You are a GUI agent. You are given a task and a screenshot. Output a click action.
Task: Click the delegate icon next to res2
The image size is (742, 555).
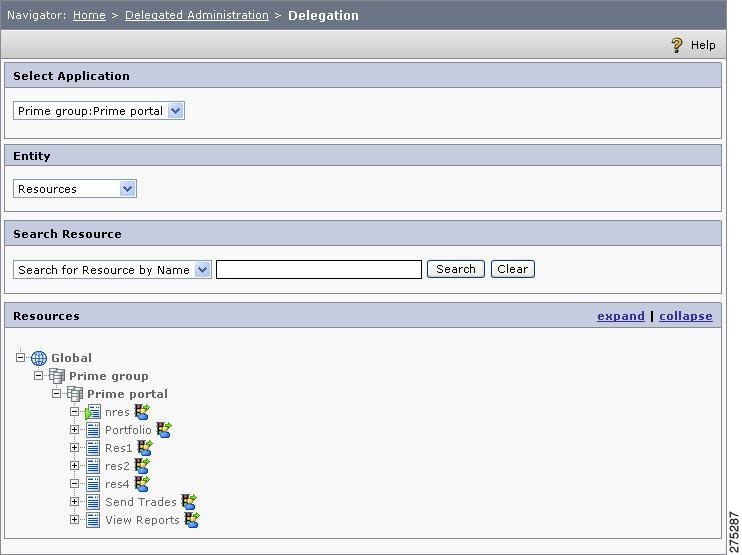pos(141,466)
